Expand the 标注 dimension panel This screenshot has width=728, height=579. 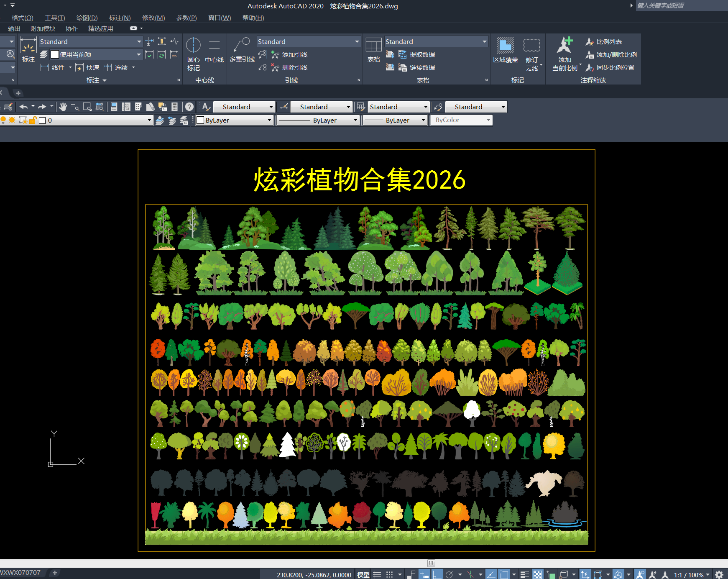[95, 80]
